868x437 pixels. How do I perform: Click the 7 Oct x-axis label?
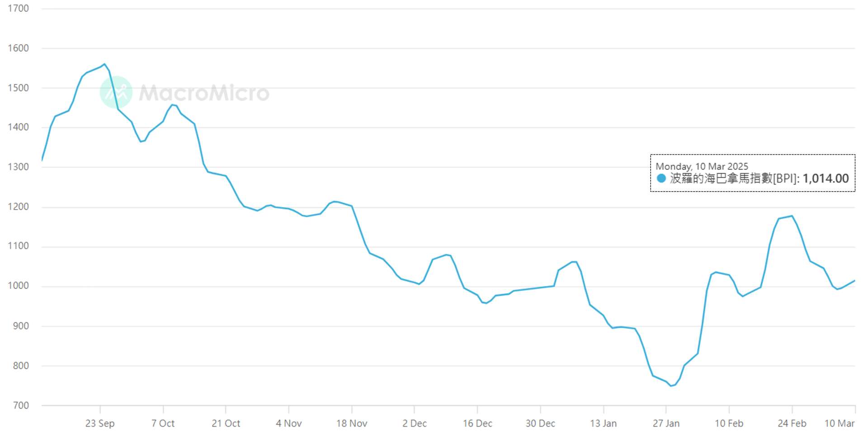163,423
